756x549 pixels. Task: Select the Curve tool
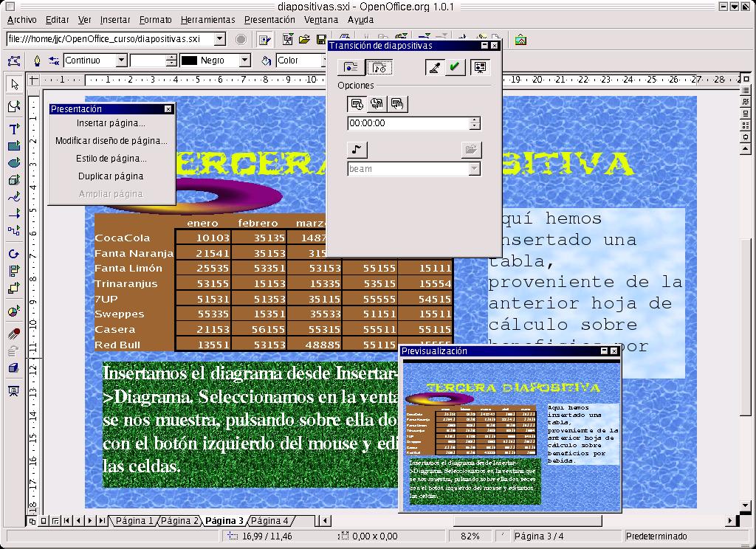[14, 197]
